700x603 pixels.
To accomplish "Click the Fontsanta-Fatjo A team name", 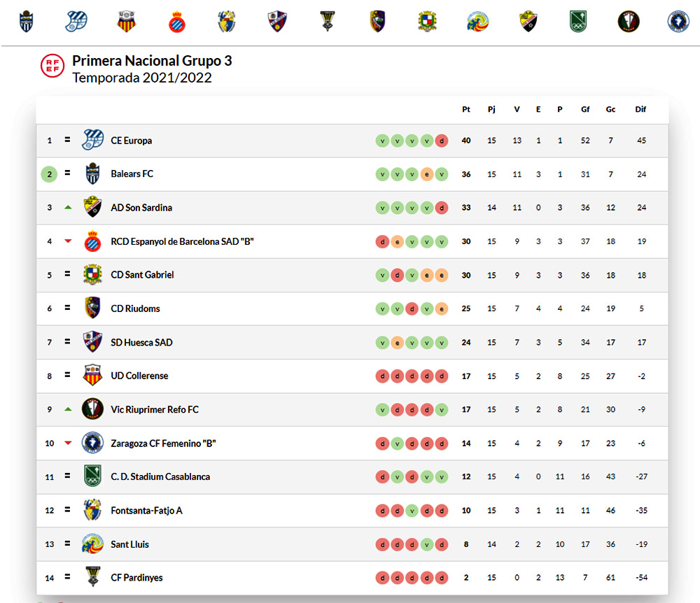I will coord(146,511).
